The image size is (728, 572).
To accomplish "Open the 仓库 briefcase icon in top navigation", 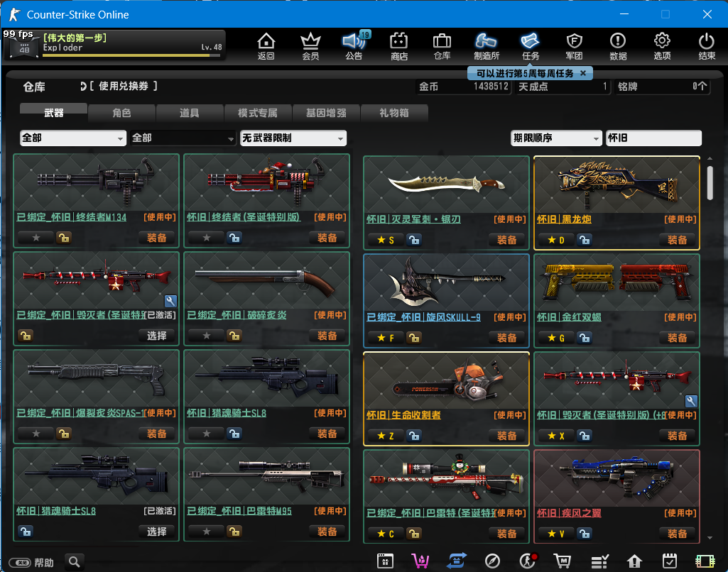I will [x=442, y=46].
